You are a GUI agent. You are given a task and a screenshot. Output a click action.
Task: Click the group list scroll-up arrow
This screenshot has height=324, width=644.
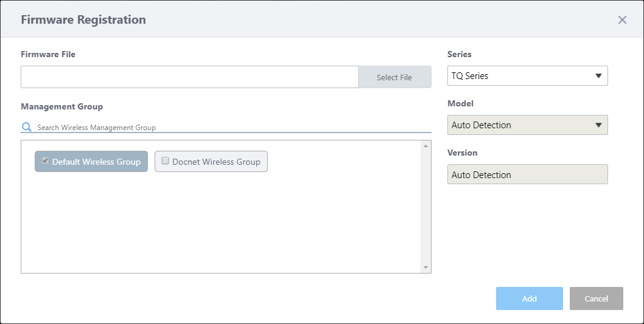click(425, 145)
